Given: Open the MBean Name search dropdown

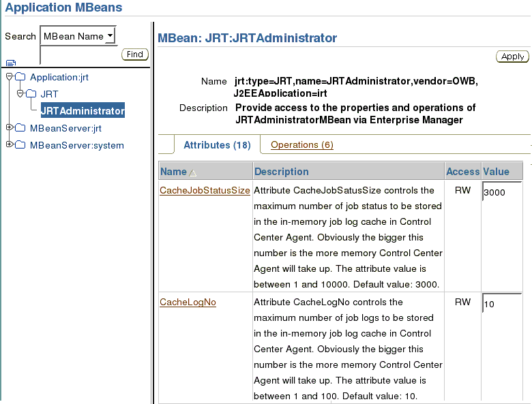Looking at the screenshot, I should click(x=78, y=36).
